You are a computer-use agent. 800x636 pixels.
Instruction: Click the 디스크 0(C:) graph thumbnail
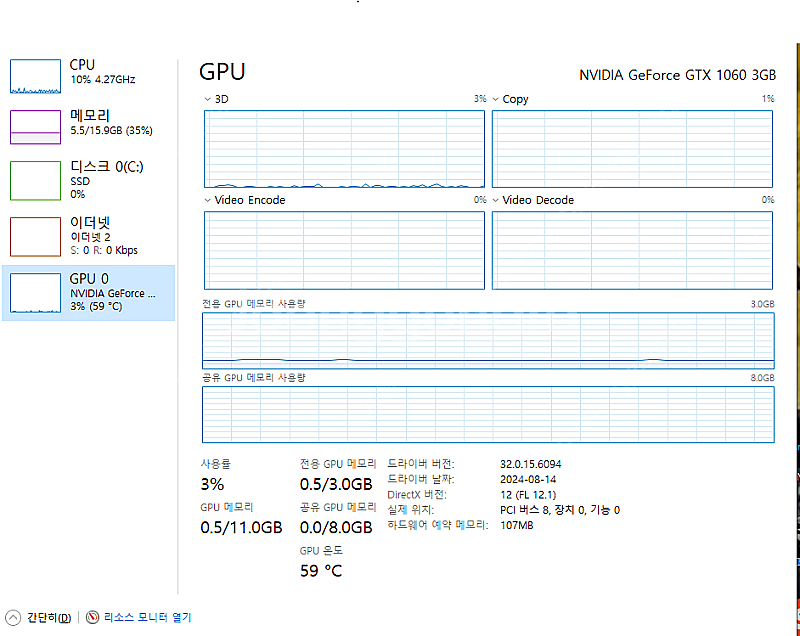[36, 179]
